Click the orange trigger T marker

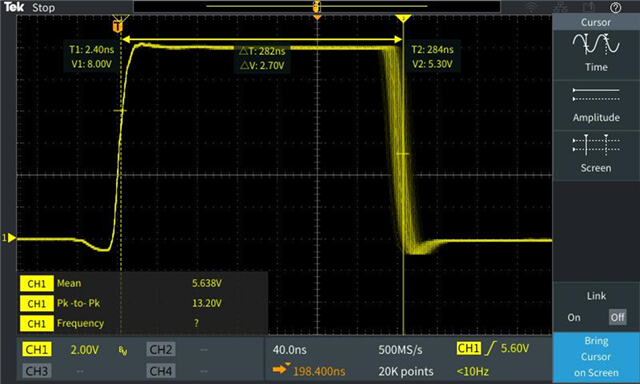[x=118, y=27]
